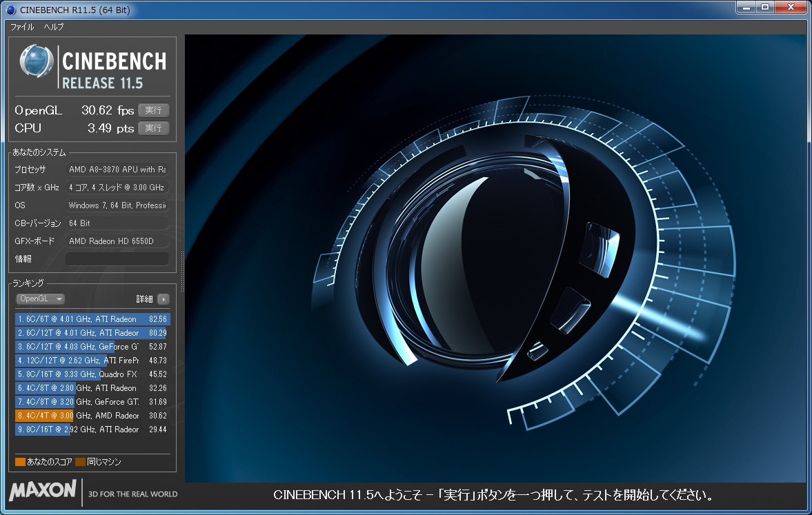Minimize the Cinebench window
This screenshot has width=812, height=515.
[x=746, y=8]
